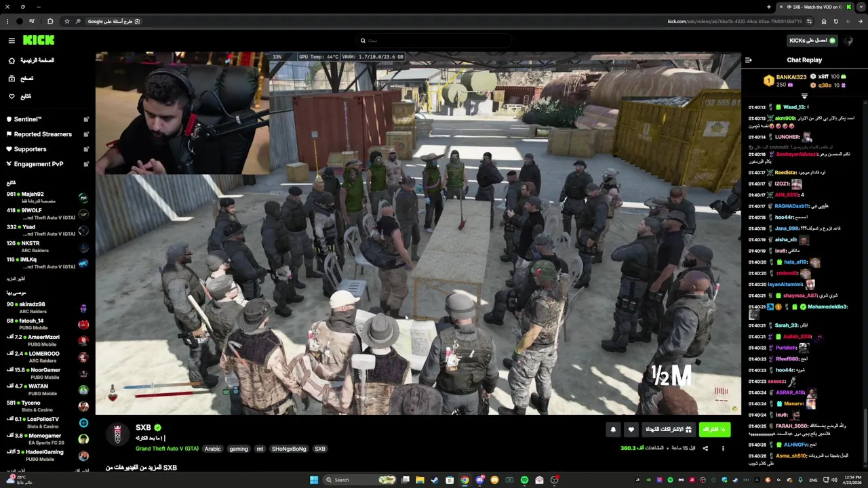Viewport: 868px width, 488px height.
Task: Open recommended channel LosPollosTV
Action: [x=47, y=422]
